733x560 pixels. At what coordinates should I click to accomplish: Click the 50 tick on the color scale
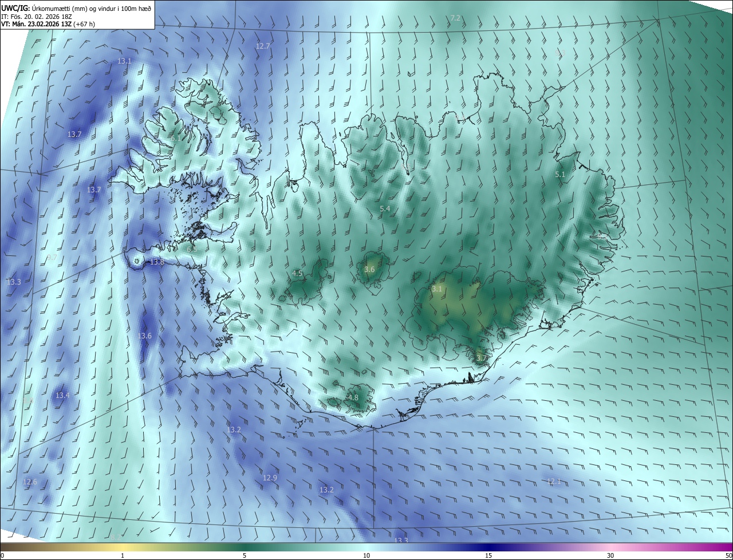[x=728, y=556]
